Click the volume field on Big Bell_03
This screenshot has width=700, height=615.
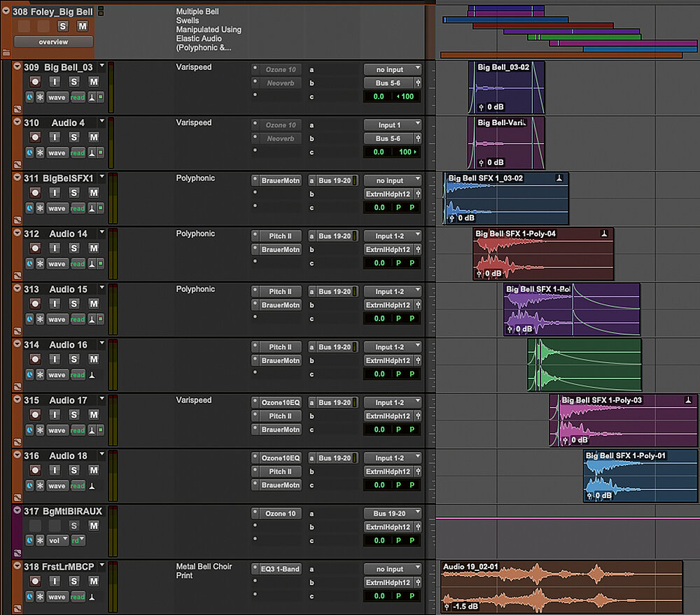pyautogui.click(x=379, y=97)
